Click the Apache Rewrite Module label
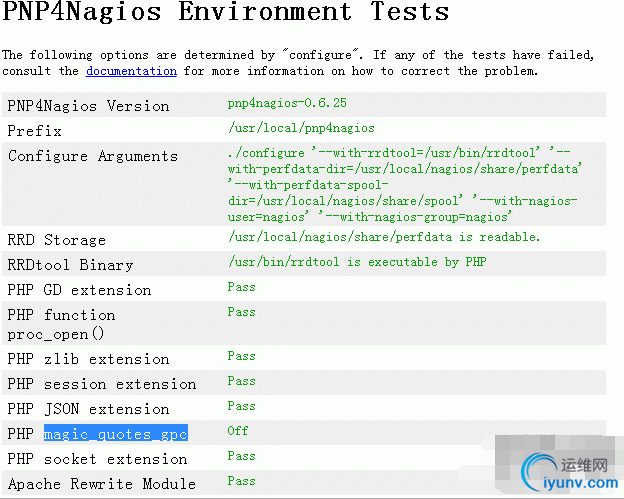Screen dimensions: 624x499 101,484
